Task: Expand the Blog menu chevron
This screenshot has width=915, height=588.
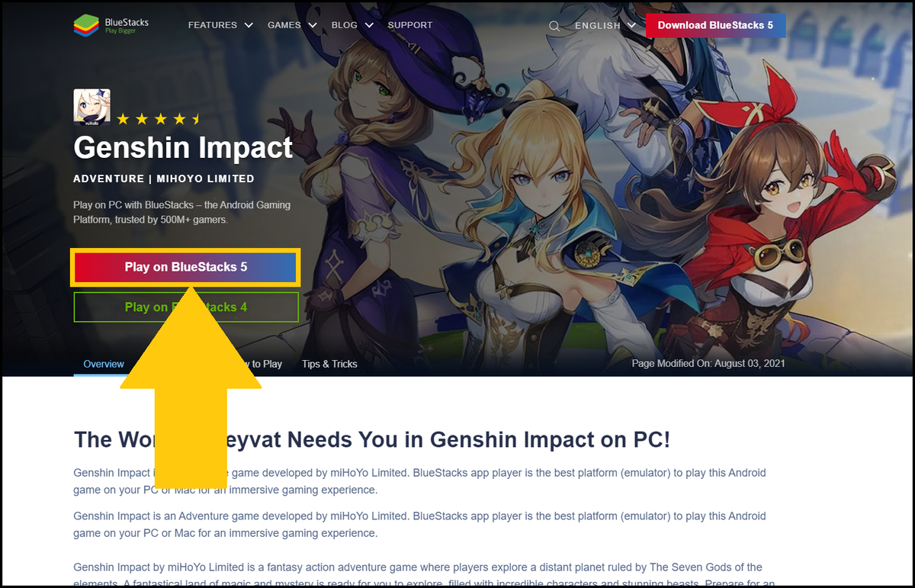Action: click(x=369, y=25)
